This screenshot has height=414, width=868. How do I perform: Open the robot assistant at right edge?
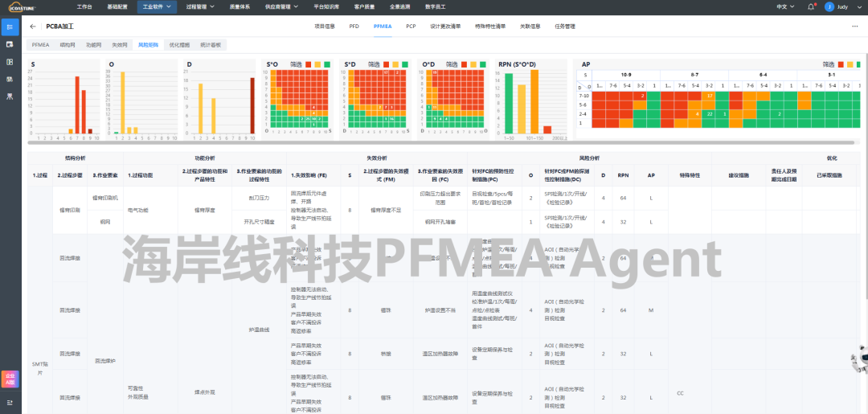pyautogui.click(x=859, y=358)
